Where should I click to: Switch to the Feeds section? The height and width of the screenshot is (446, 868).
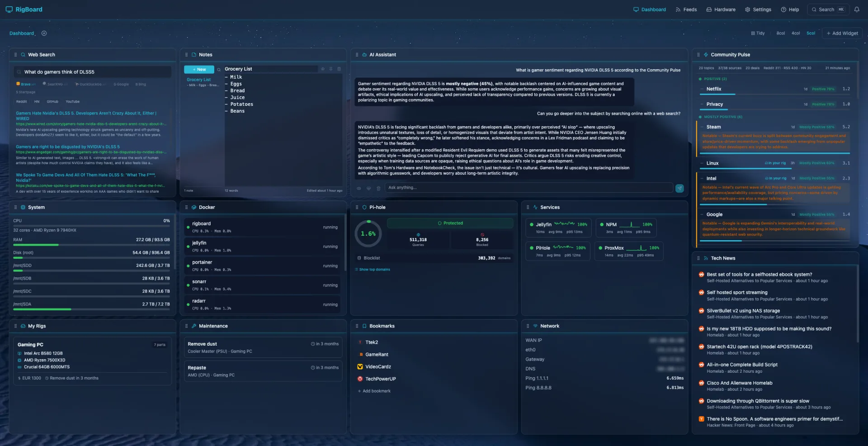pyautogui.click(x=686, y=9)
